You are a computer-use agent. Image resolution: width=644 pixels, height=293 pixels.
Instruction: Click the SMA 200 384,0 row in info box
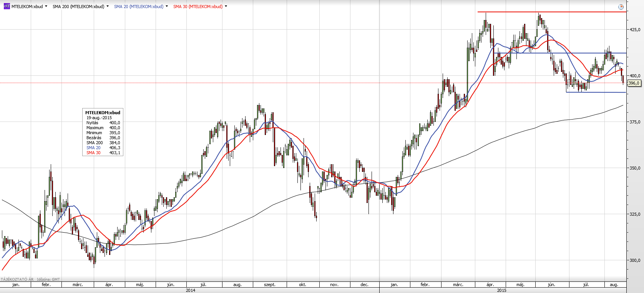[103, 143]
